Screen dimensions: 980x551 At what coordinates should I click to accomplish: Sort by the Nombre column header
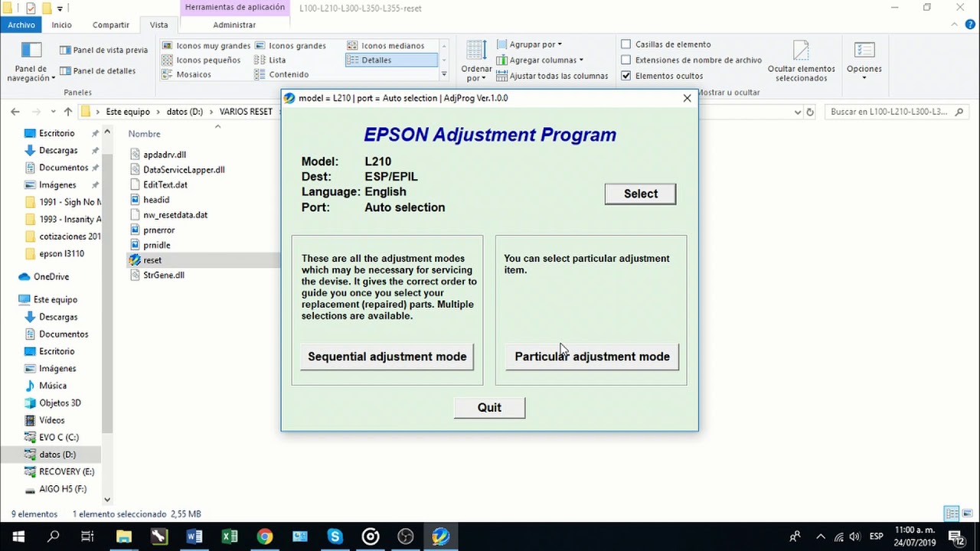[x=144, y=134]
